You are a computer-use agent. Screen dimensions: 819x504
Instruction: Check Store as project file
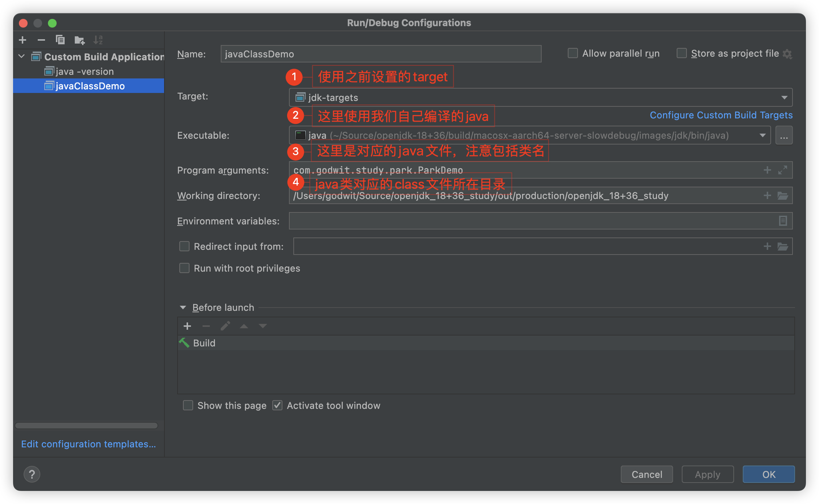(682, 53)
